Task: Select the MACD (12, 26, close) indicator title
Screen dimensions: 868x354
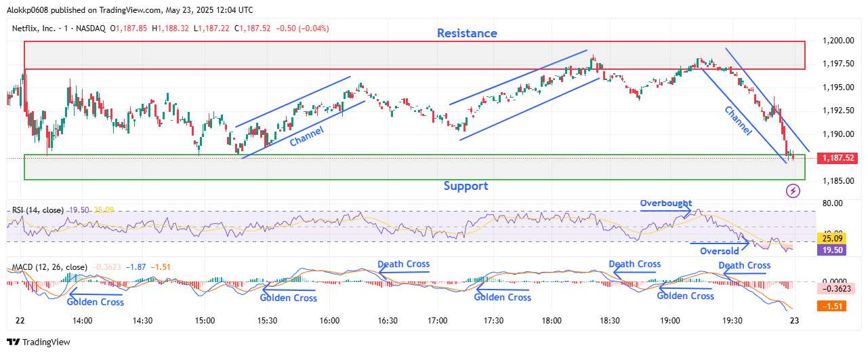Action: [x=49, y=267]
